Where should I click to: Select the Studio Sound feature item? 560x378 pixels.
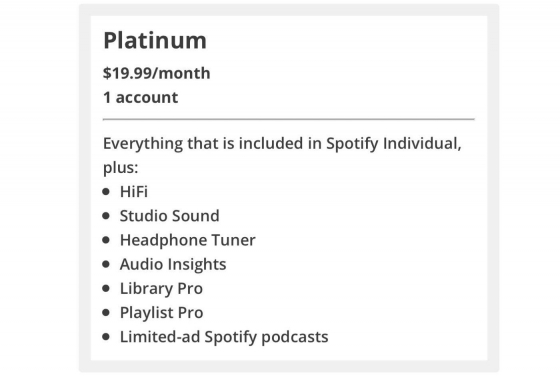(169, 216)
